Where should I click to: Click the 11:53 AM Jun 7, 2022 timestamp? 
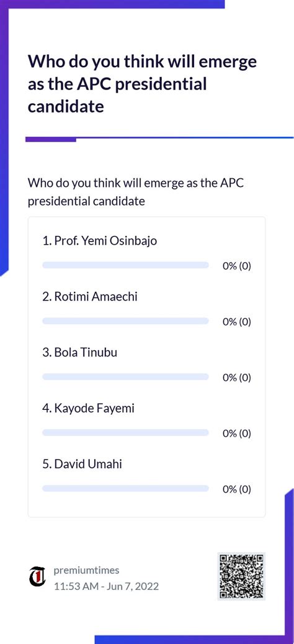point(106,586)
